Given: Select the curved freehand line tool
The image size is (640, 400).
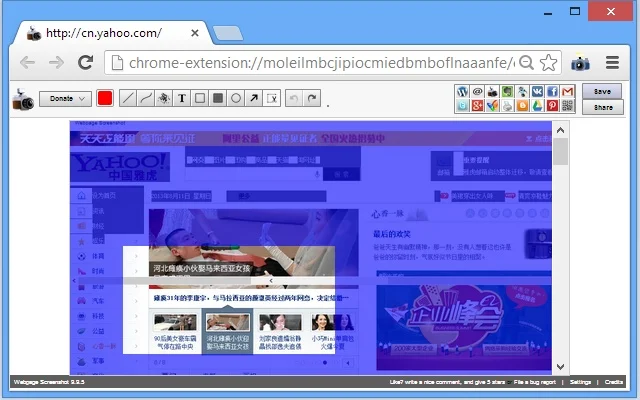Looking at the screenshot, I should pos(146,98).
